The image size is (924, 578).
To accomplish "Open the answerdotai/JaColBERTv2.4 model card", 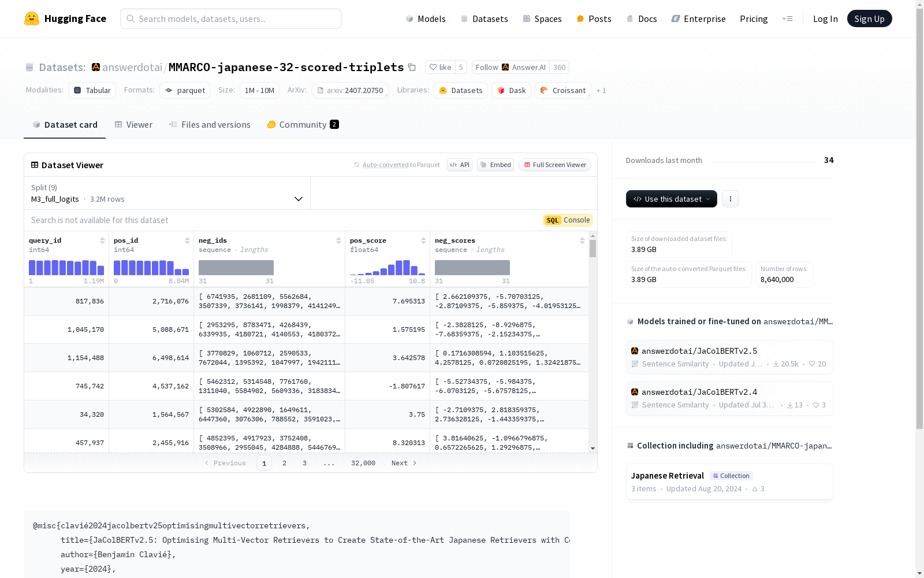I will (729, 398).
